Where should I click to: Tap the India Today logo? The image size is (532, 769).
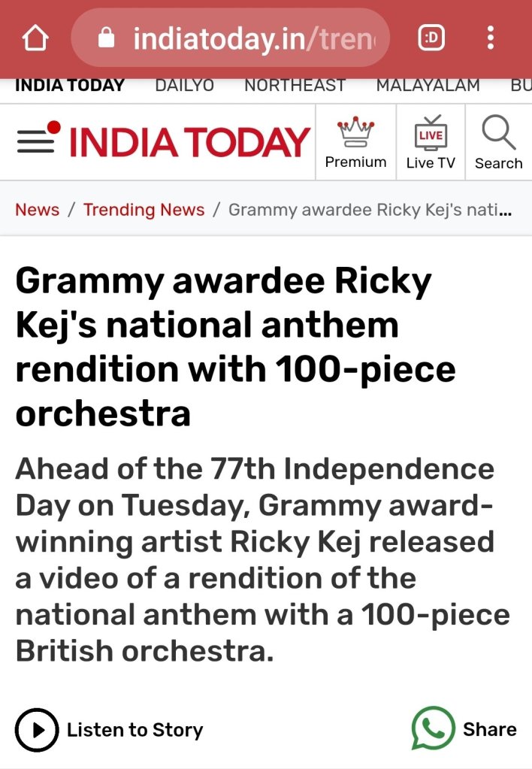[x=189, y=142]
